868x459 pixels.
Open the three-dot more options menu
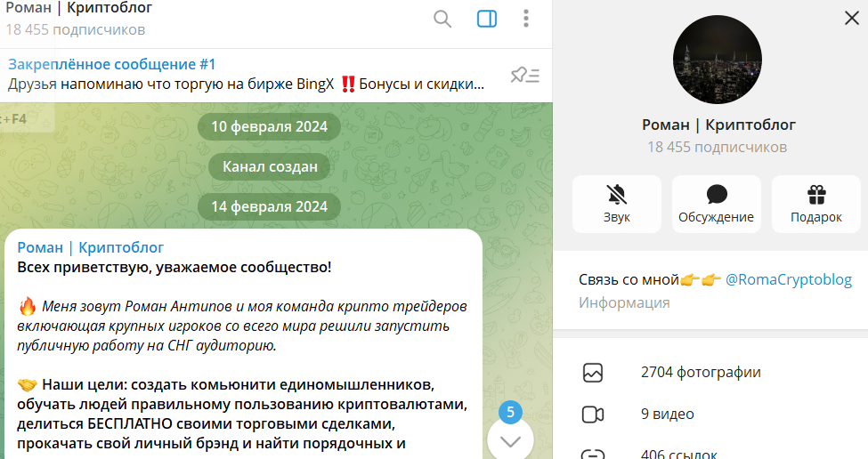(x=526, y=19)
